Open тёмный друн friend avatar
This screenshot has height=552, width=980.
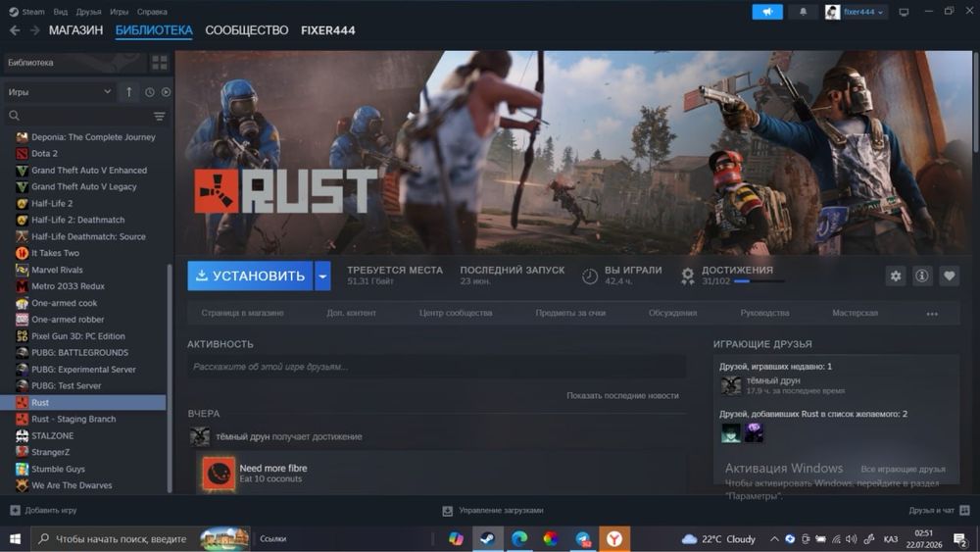tap(731, 385)
